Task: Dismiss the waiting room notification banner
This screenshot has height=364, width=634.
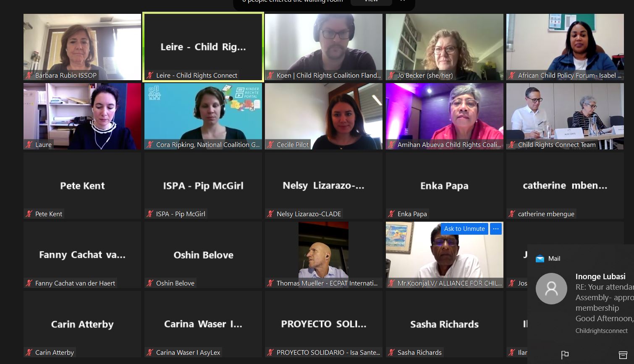Action: 403,1
